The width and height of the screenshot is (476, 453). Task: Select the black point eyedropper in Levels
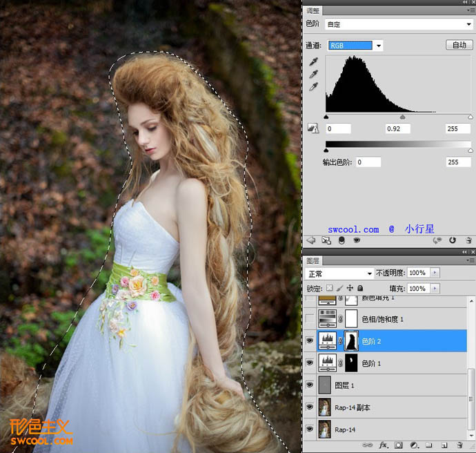(x=314, y=61)
